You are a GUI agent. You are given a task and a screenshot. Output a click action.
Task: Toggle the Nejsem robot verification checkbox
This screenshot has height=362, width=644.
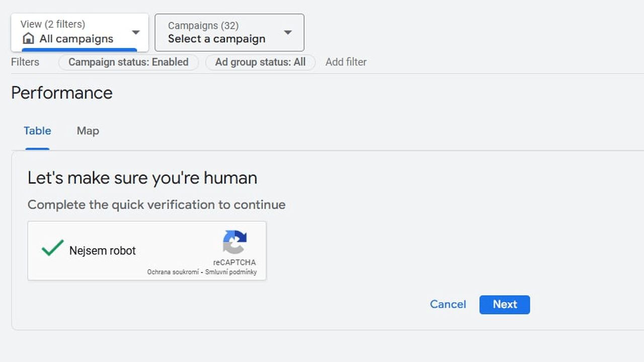point(52,248)
